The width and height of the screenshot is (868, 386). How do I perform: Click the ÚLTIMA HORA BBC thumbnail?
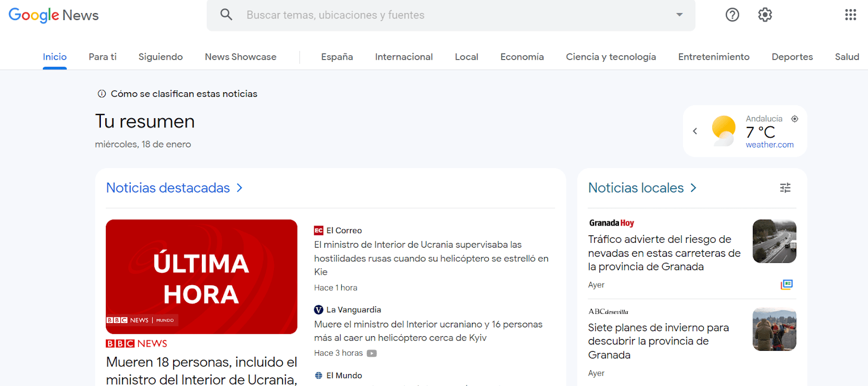[x=202, y=276]
